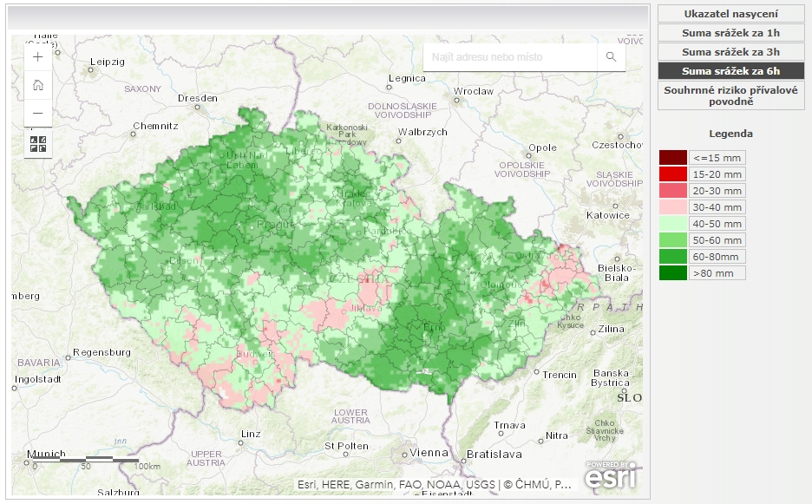Select Suma srážek za 1h
The image size is (812, 504).
point(730,33)
